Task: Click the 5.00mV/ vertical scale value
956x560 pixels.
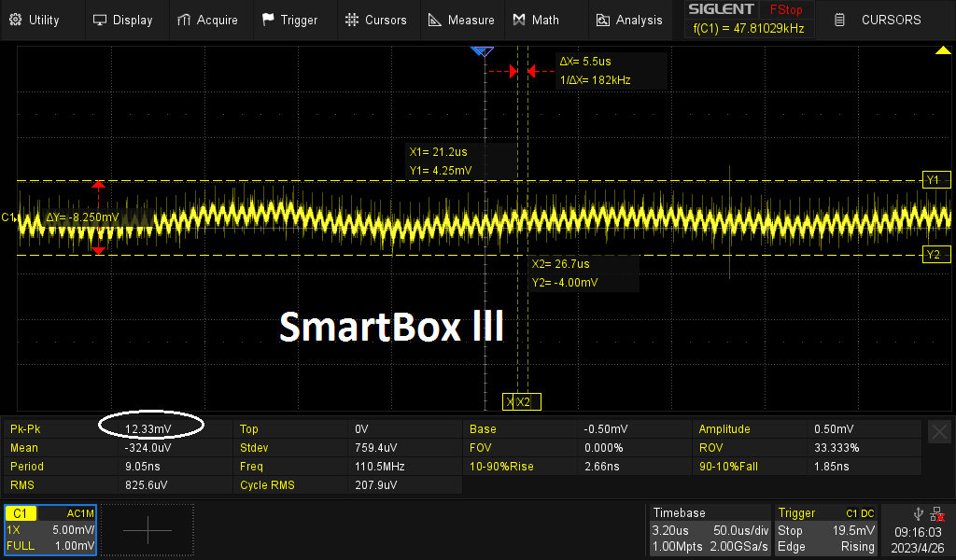Action: pos(73,530)
